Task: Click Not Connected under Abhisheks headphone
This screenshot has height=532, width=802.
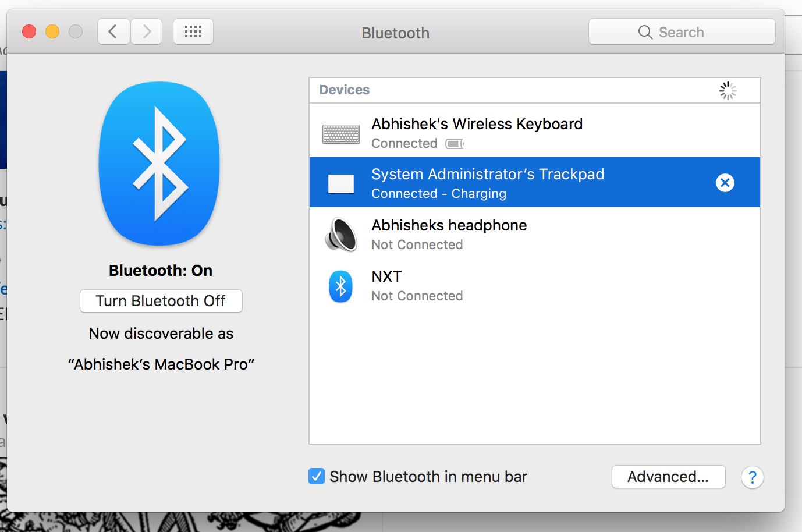Action: (417, 245)
